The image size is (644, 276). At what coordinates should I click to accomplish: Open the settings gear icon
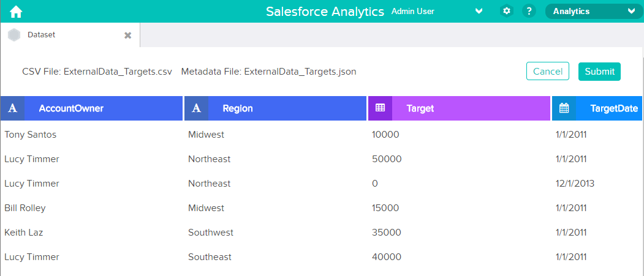click(x=507, y=11)
